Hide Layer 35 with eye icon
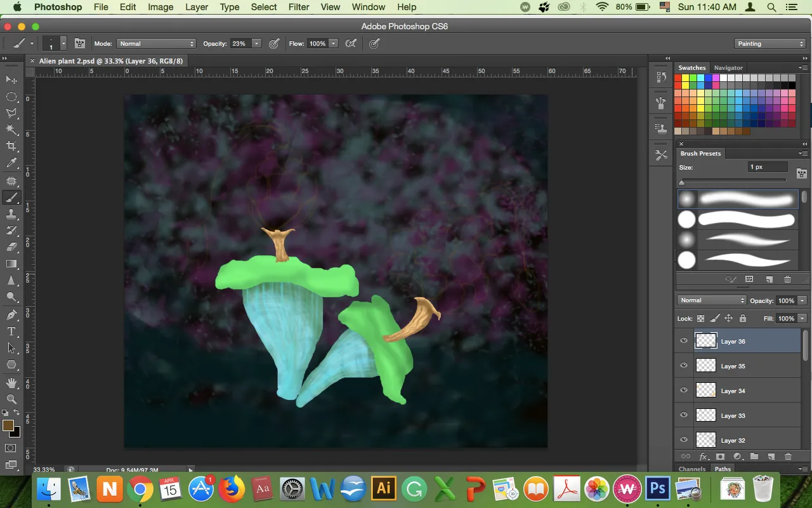This screenshot has width=812, height=508. tap(684, 366)
